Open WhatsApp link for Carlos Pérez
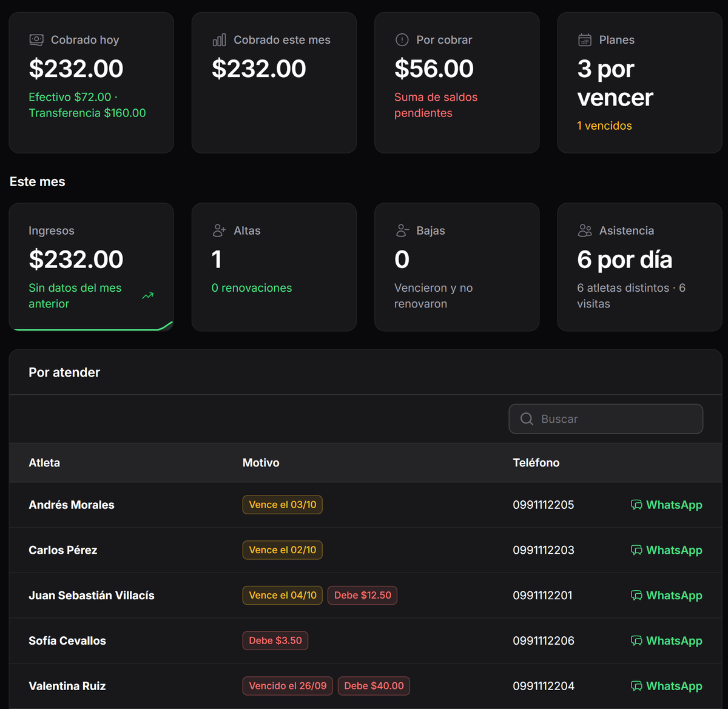Viewport: 728px width, 709px height. click(x=667, y=550)
